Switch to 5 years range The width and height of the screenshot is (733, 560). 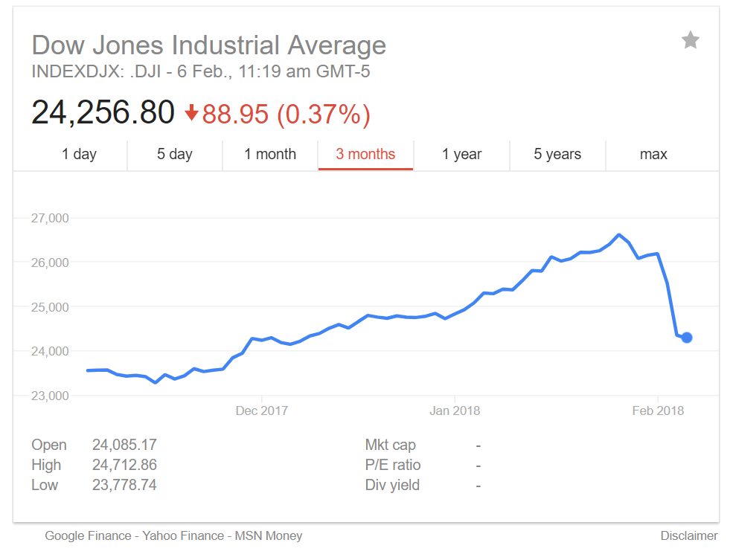(x=557, y=155)
